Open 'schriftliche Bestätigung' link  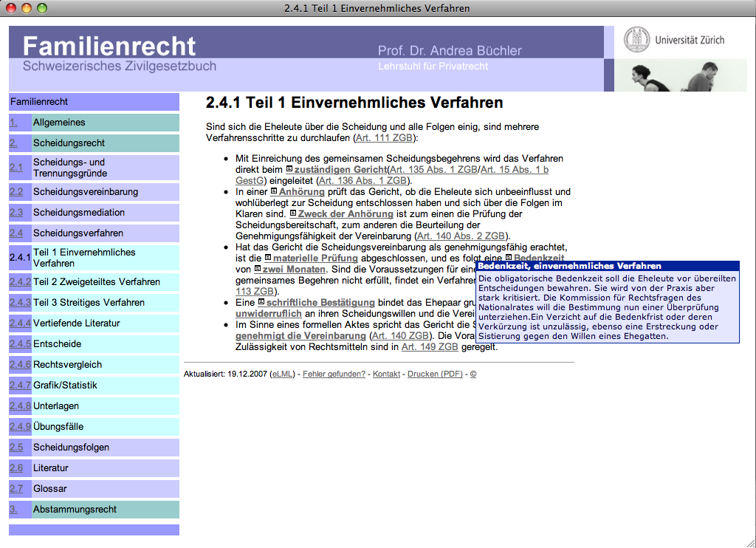coord(320,303)
